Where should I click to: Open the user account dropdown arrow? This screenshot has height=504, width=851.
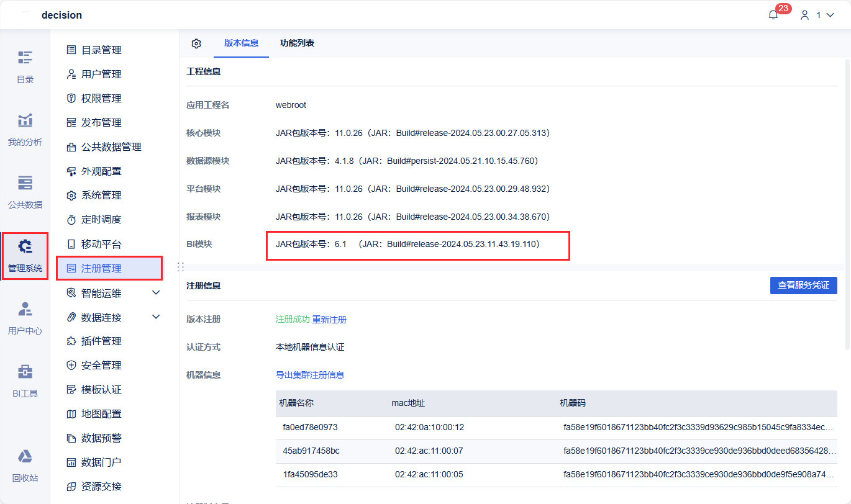click(x=830, y=15)
